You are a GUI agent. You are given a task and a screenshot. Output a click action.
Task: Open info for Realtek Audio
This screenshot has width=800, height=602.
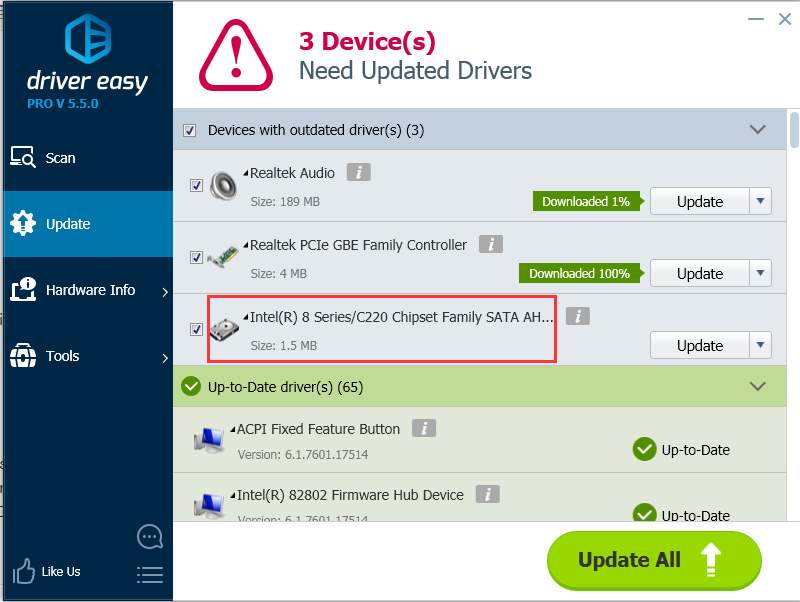359,172
